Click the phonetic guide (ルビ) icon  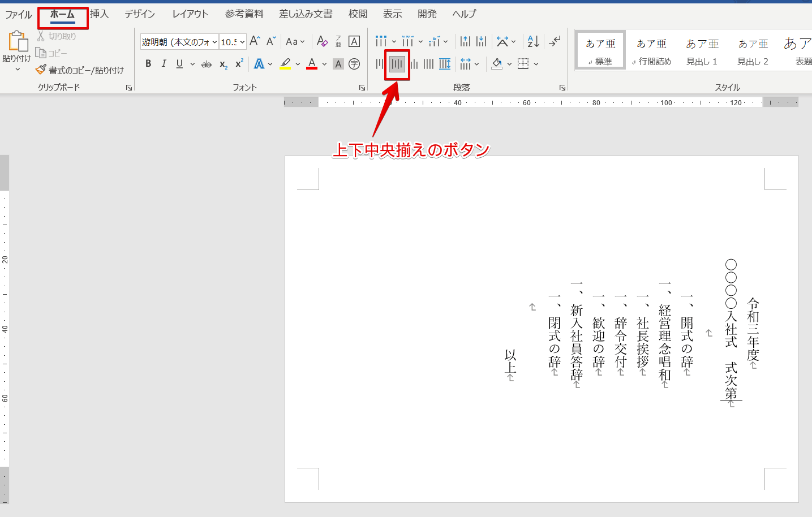pyautogui.click(x=338, y=41)
